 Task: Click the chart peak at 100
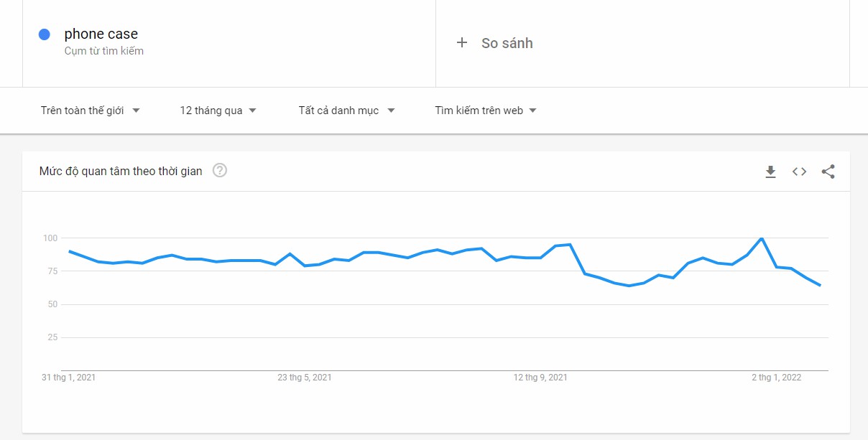coord(762,238)
